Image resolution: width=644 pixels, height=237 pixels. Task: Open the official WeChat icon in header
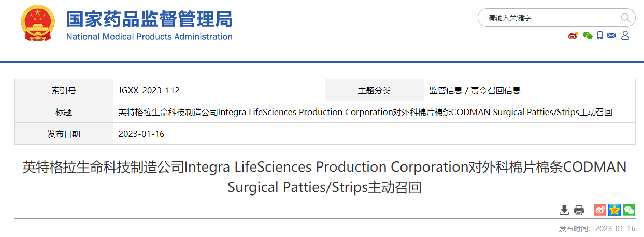point(587,35)
